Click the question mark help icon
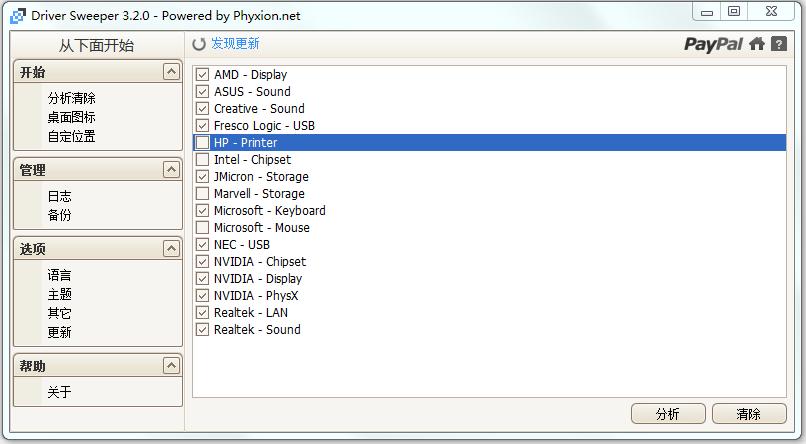806x444 pixels. click(778, 44)
